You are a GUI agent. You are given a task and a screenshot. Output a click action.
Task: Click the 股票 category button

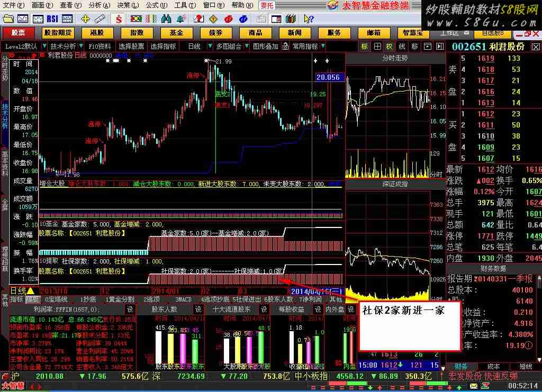19,32
